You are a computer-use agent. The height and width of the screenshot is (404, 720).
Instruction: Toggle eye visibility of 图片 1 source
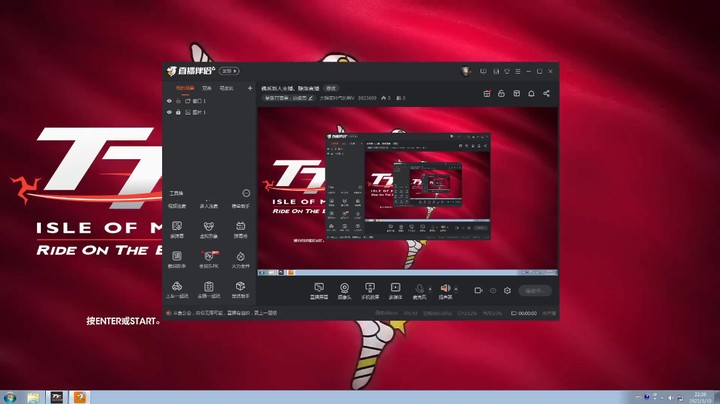(169, 112)
